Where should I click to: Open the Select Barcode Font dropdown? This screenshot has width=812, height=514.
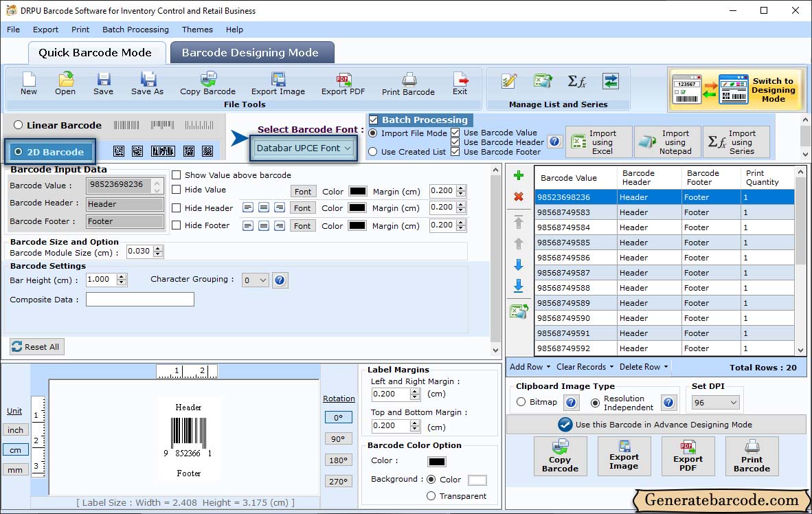point(304,148)
